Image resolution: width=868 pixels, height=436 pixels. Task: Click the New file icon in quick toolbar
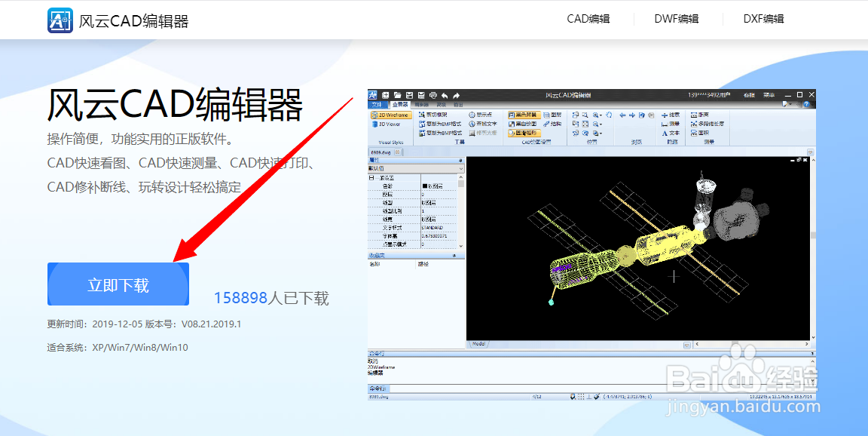coord(385,95)
